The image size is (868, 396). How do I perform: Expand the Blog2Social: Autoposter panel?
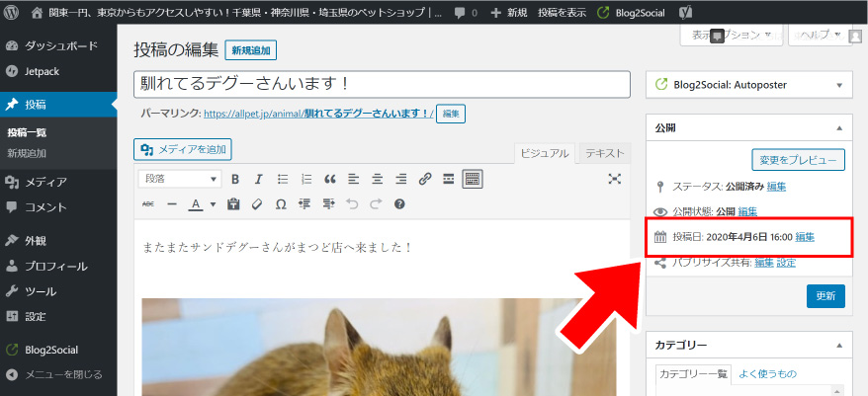[x=839, y=85]
